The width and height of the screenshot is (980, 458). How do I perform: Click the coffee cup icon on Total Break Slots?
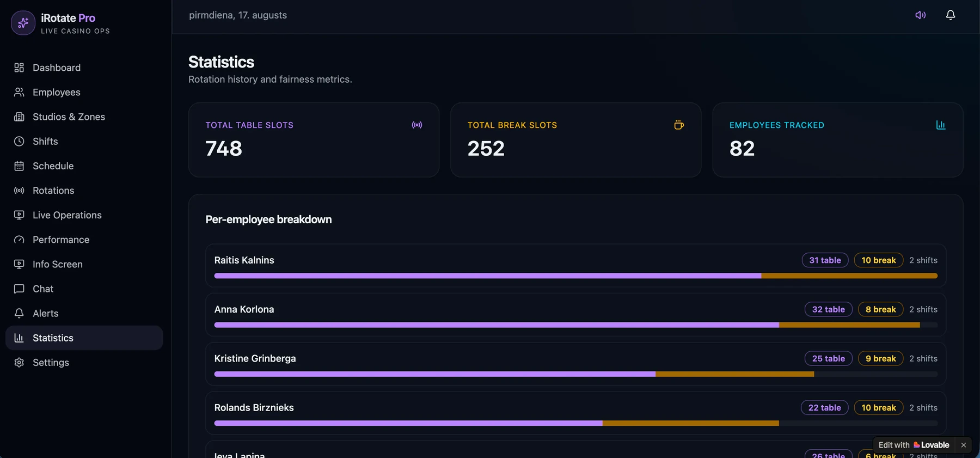679,125
